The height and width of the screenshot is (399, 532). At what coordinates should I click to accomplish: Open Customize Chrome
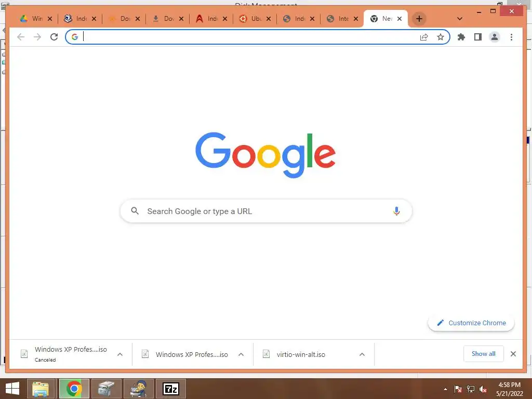471,323
